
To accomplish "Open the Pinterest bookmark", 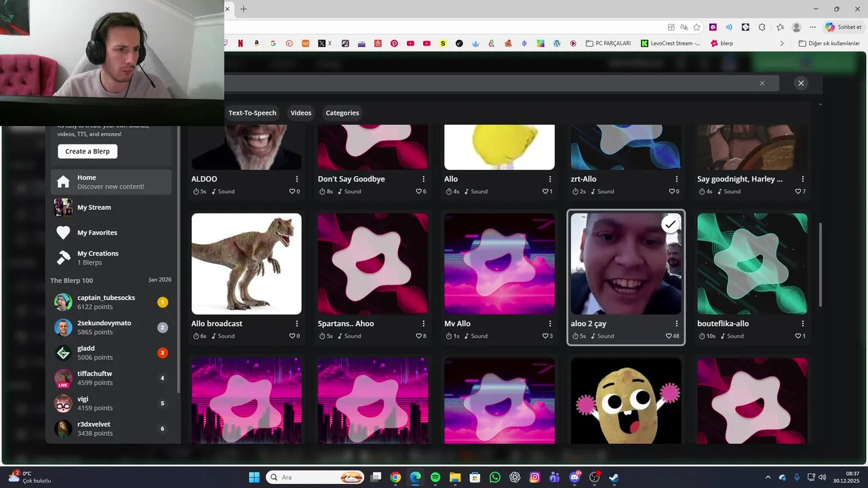I will [394, 43].
